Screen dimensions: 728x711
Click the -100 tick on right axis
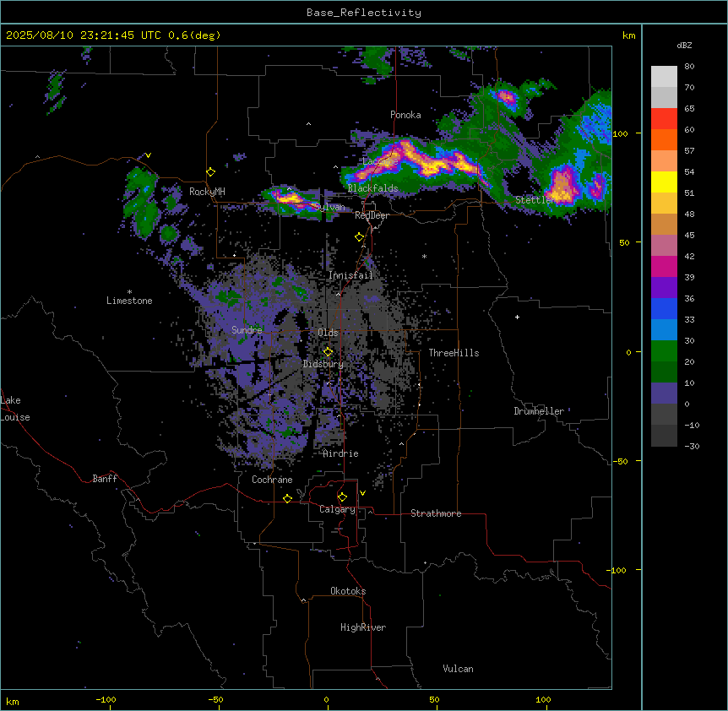pos(617,570)
